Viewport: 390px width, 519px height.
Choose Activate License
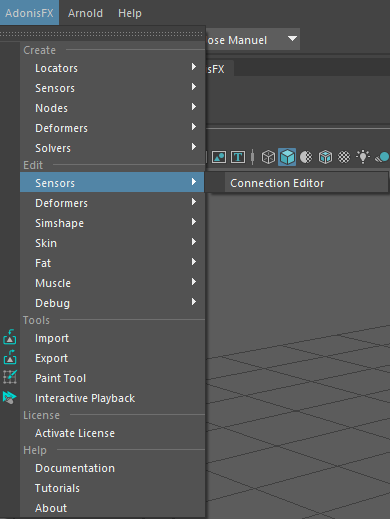click(112, 433)
